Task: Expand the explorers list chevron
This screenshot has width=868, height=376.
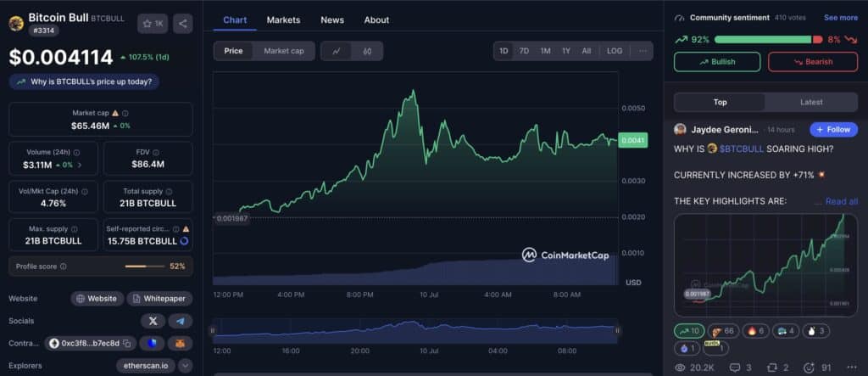Action: (186, 366)
